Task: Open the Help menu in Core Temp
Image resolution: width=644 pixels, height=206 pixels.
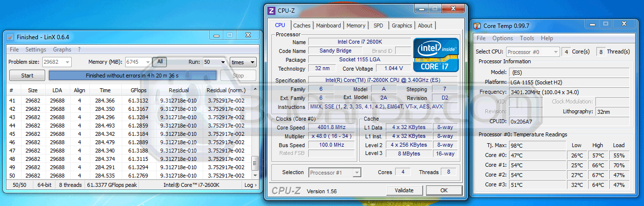Action: point(547,38)
